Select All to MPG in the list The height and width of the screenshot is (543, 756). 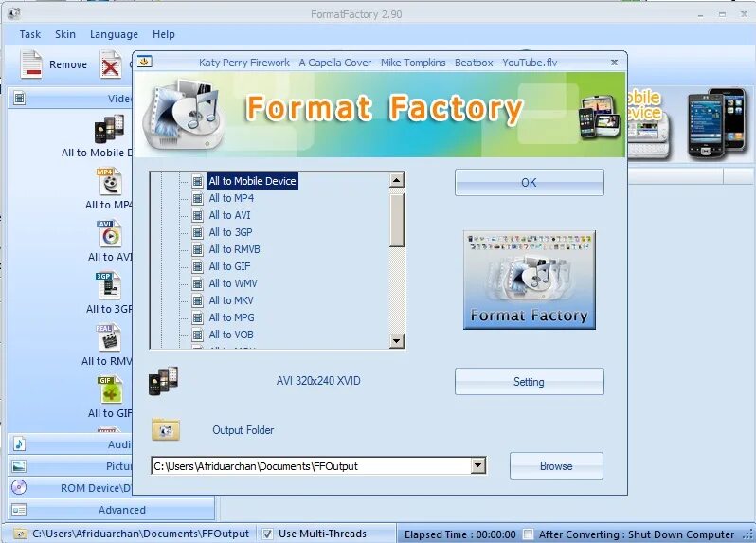[x=231, y=317]
